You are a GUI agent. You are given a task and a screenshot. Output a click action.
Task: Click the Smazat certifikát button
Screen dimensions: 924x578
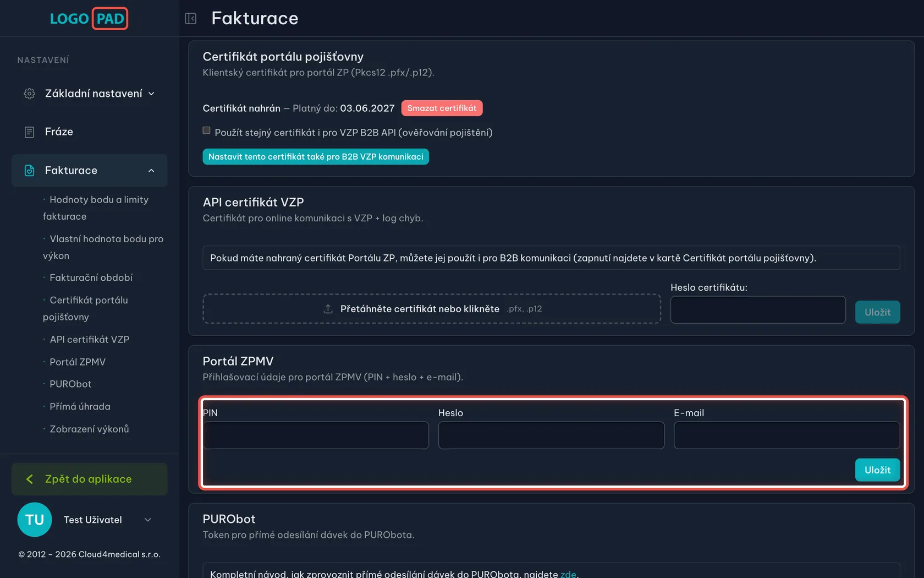pos(442,108)
